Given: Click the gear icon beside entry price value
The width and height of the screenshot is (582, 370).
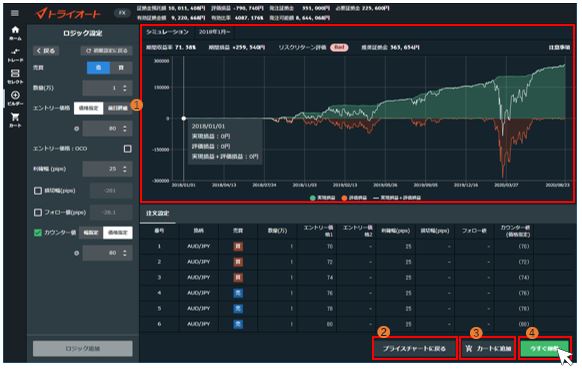Looking at the screenshot, I should (76, 129).
